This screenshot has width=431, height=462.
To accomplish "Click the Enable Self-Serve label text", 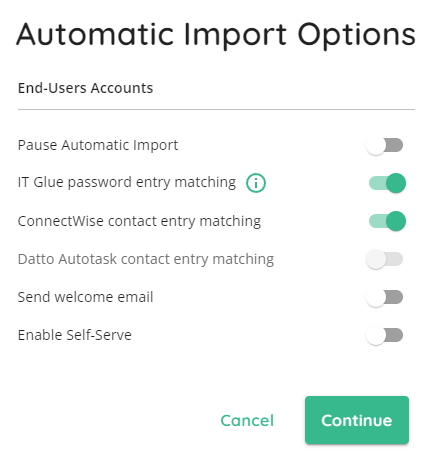I will 75,335.
